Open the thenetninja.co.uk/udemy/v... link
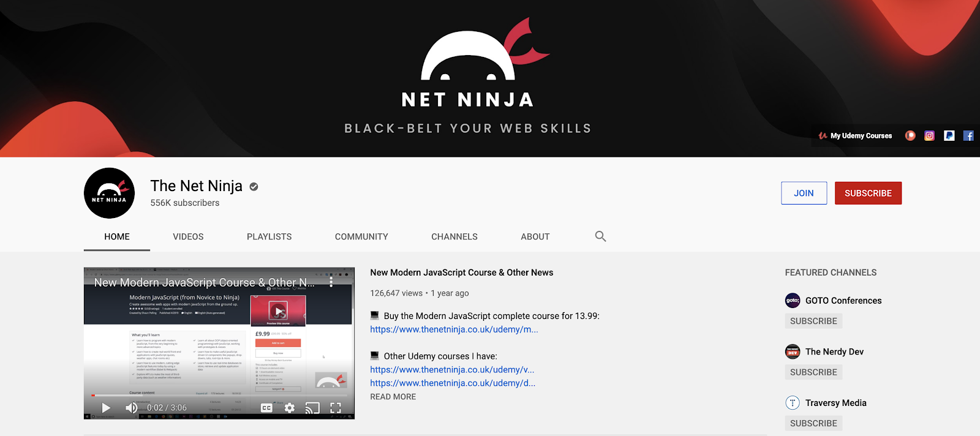980x436 pixels. (x=452, y=370)
